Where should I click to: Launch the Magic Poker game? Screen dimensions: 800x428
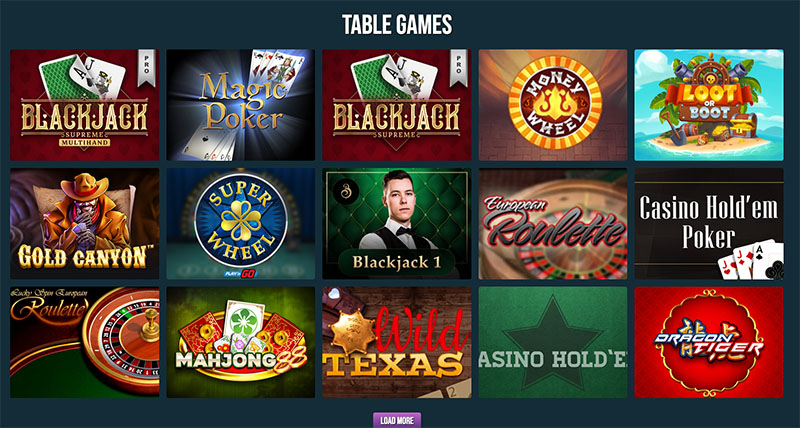click(241, 105)
